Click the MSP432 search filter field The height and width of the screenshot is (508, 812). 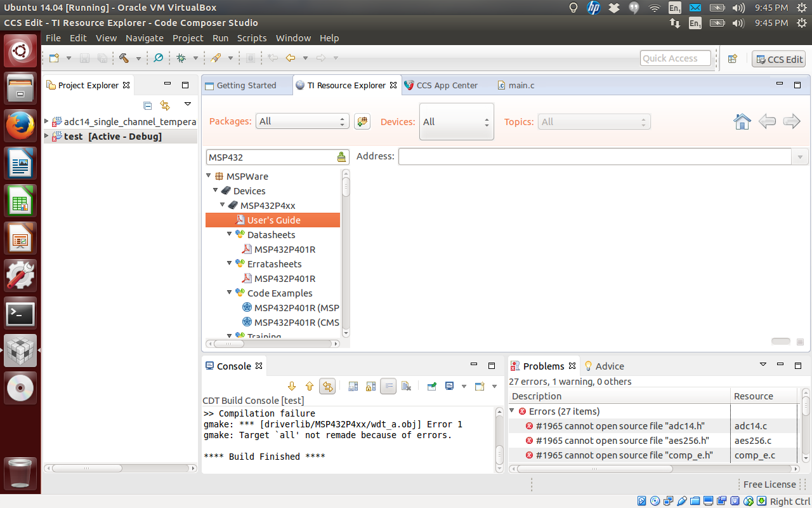[x=271, y=157]
